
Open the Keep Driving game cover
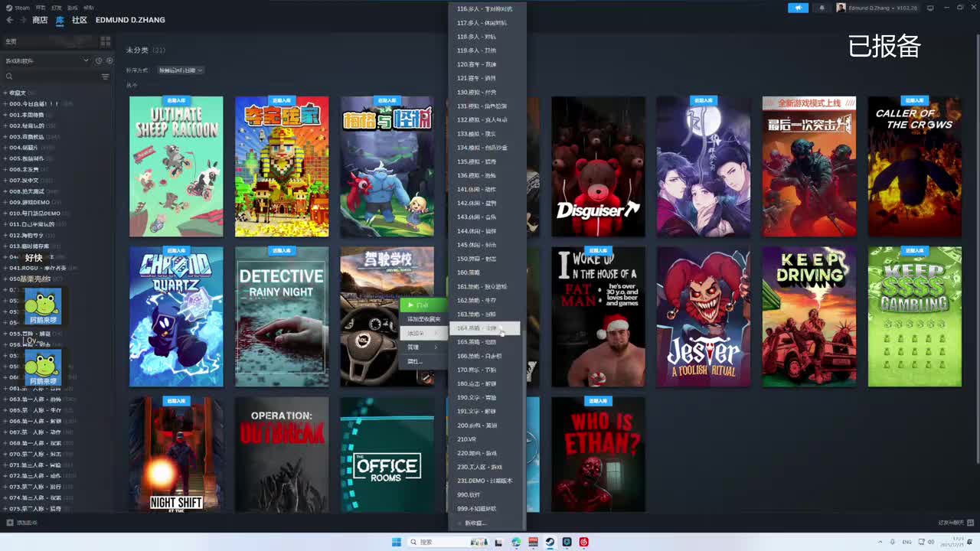(809, 317)
